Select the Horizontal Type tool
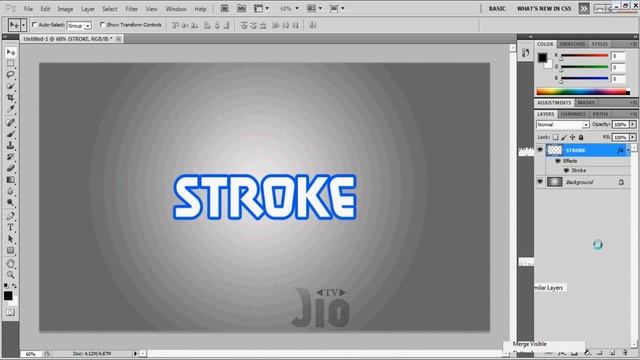Image resolution: width=640 pixels, height=360 pixels. point(11,227)
